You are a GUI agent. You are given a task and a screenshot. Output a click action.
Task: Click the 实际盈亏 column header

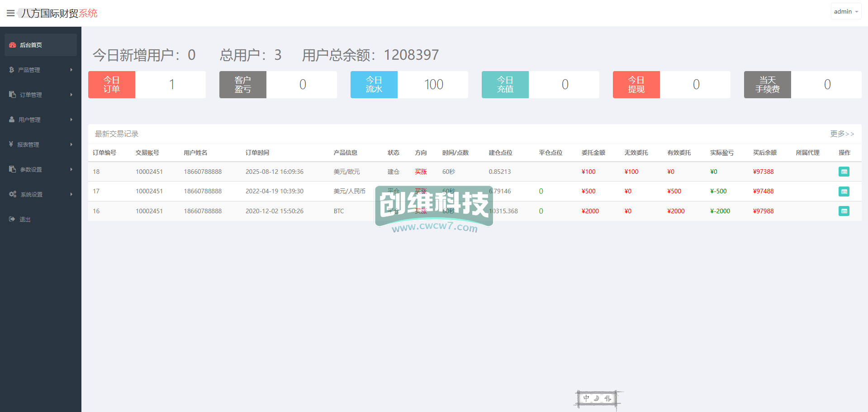pos(722,153)
